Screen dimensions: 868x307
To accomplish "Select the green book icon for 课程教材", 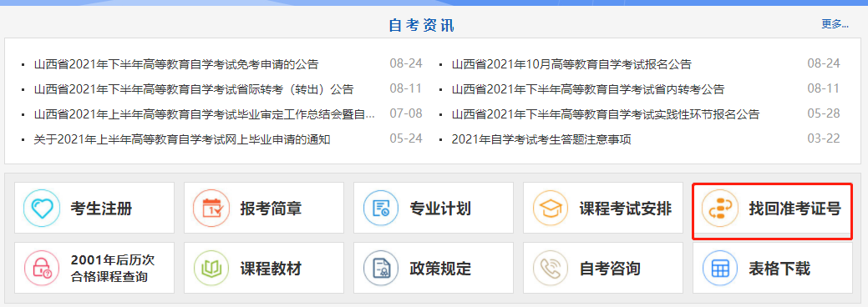I will pos(211,269).
